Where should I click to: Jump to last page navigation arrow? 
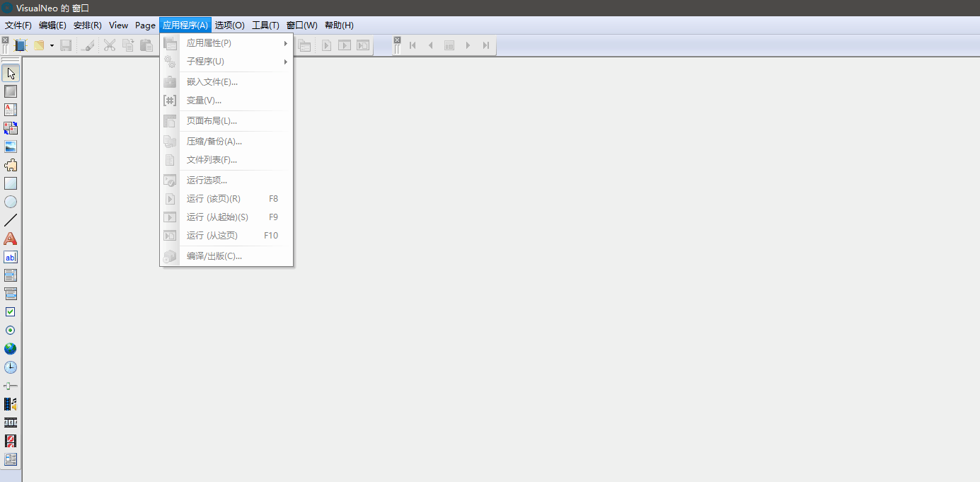pos(486,45)
